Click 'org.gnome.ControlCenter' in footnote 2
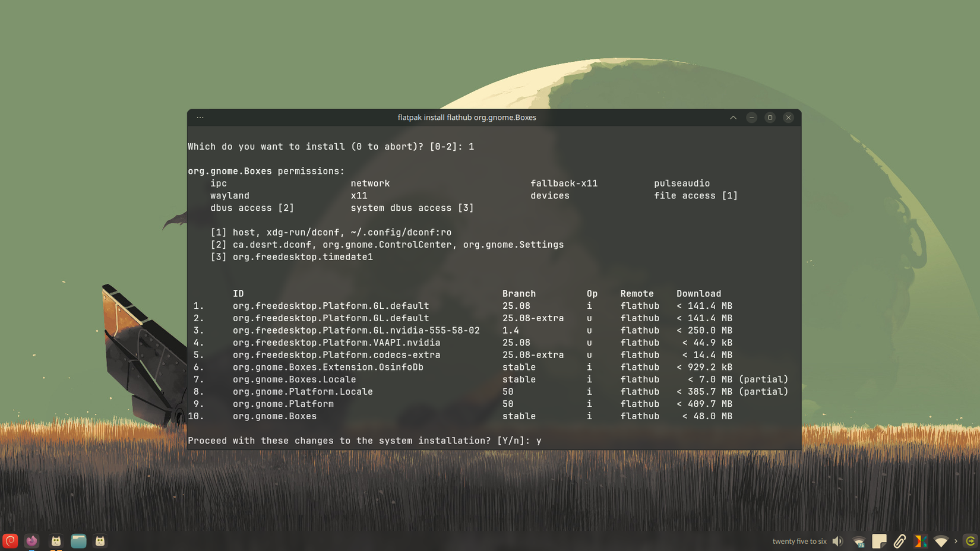Screen dimensions: 980x551 click(x=387, y=245)
